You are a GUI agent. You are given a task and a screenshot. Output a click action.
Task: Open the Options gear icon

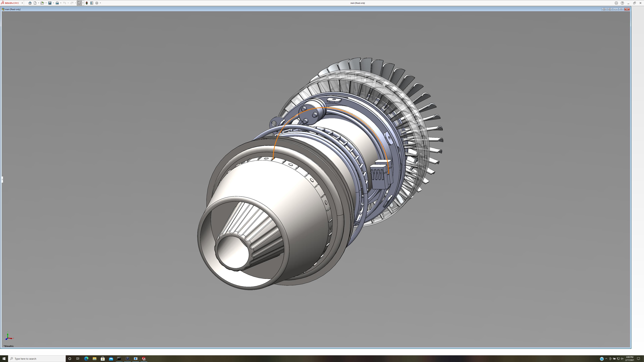point(97,3)
